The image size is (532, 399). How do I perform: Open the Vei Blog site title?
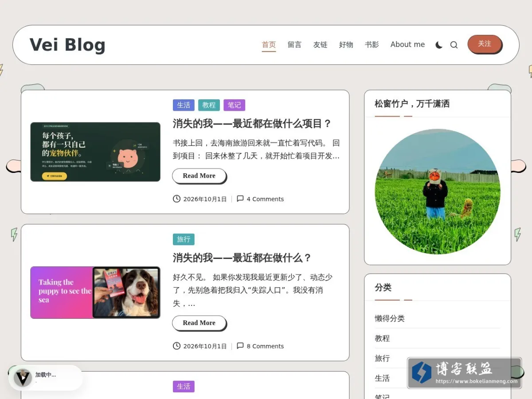[67, 45]
